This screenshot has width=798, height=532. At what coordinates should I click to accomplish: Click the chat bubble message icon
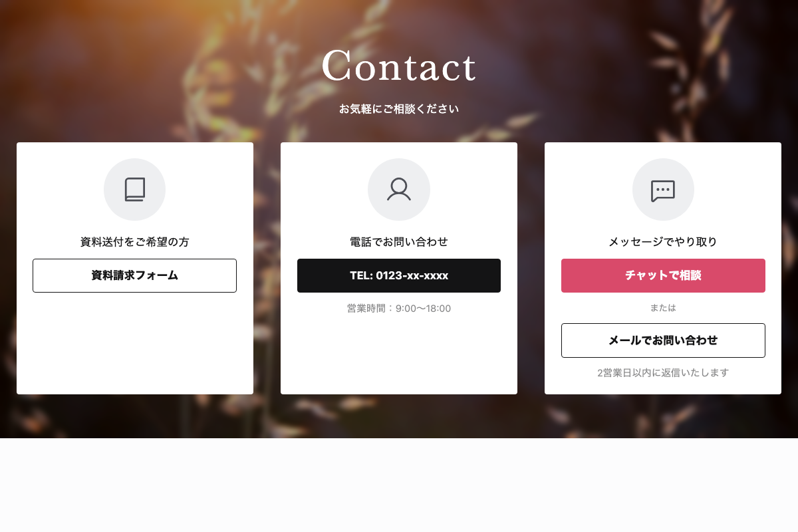(x=663, y=190)
